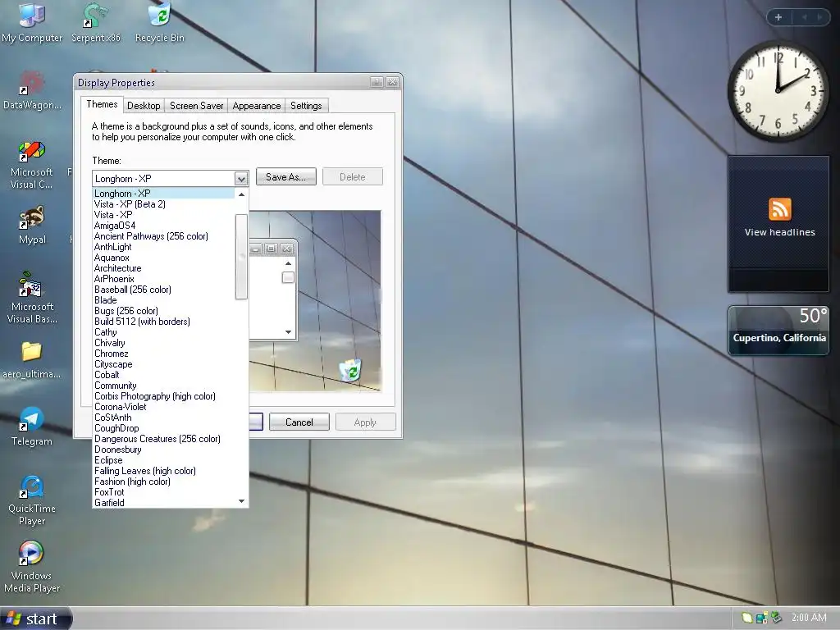Screen dimensions: 840x630
Task: Pick the Architecture theme
Action: (x=163, y=268)
